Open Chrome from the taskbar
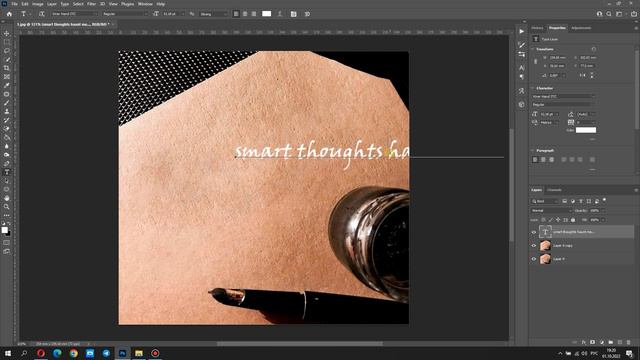Image resolution: width=640 pixels, height=360 pixels. point(73,353)
